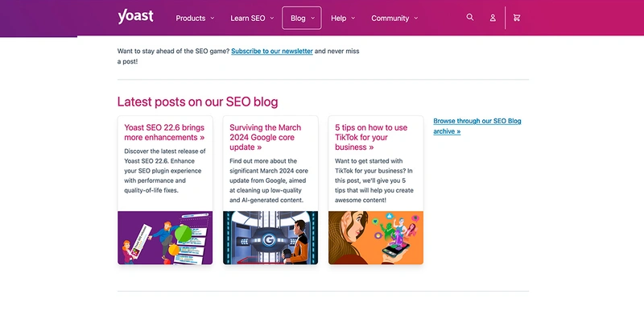
Task: Expand the Learn SEO dropdown
Action: pyautogui.click(x=252, y=18)
